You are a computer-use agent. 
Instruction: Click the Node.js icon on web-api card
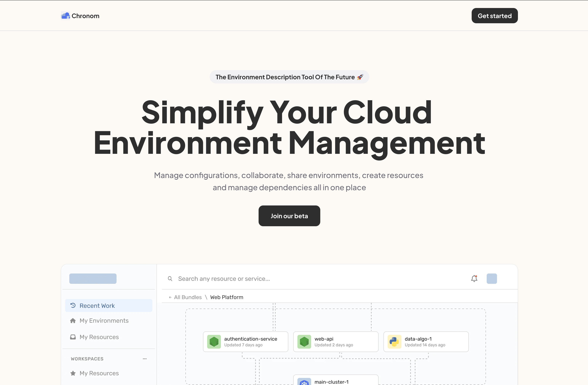[x=304, y=342]
